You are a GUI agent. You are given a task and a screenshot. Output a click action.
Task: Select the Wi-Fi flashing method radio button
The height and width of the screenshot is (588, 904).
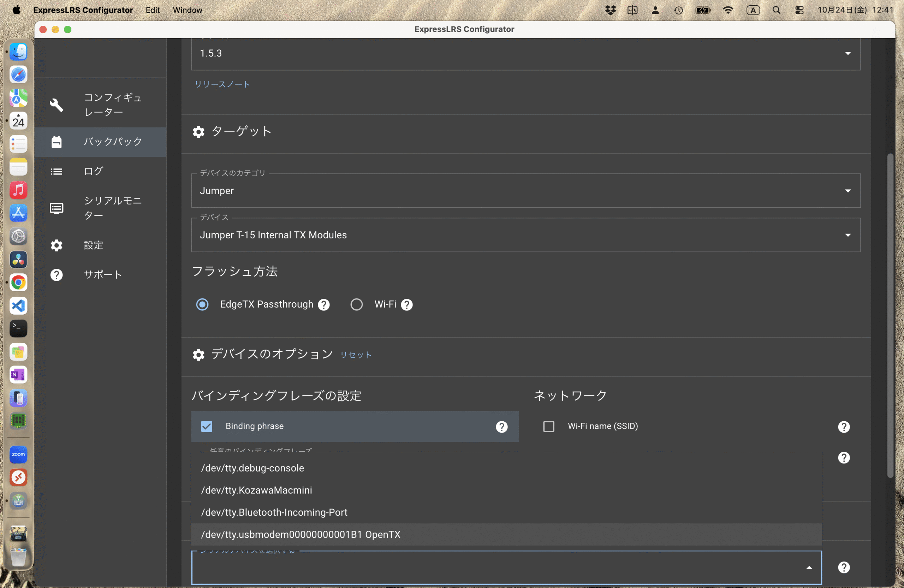click(356, 305)
